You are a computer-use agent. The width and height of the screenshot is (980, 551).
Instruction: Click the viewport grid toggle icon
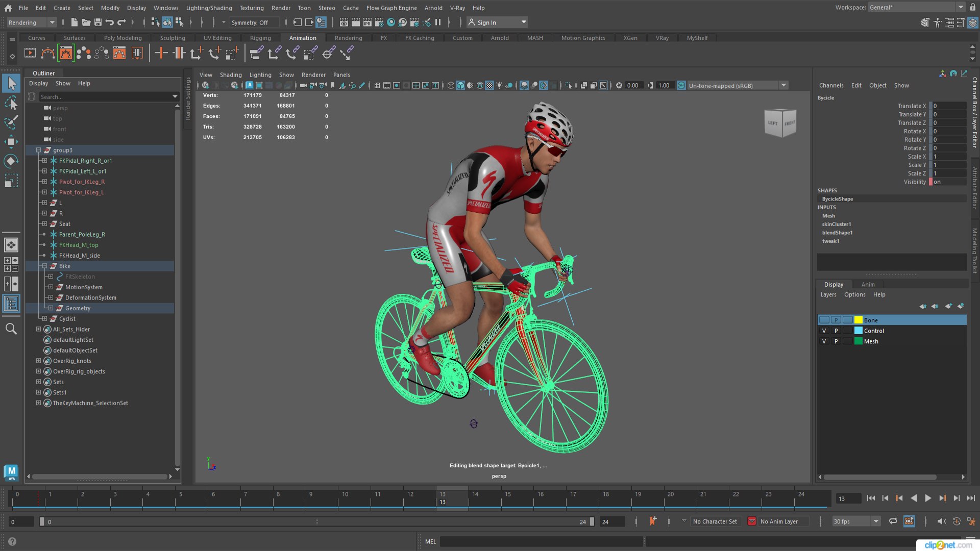[377, 86]
